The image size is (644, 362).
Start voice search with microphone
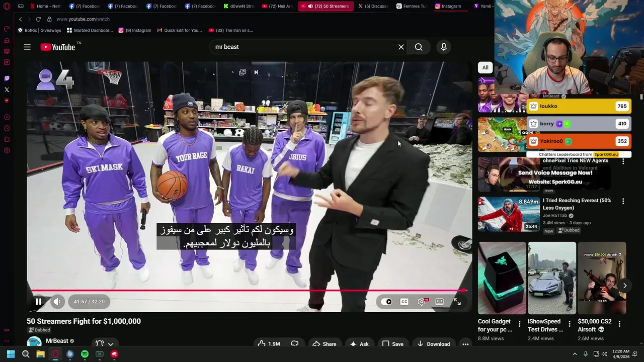(443, 47)
